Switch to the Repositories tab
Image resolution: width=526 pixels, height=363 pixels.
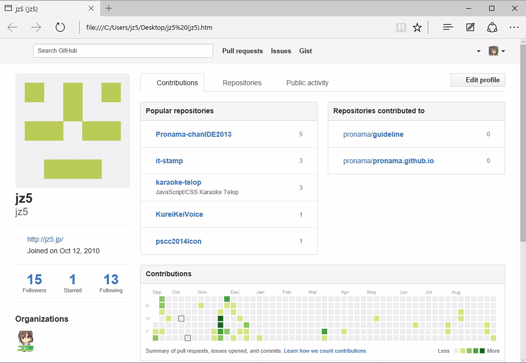tap(242, 83)
